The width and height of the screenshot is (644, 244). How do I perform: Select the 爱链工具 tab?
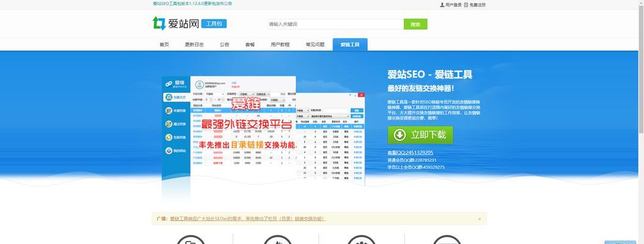click(350, 45)
